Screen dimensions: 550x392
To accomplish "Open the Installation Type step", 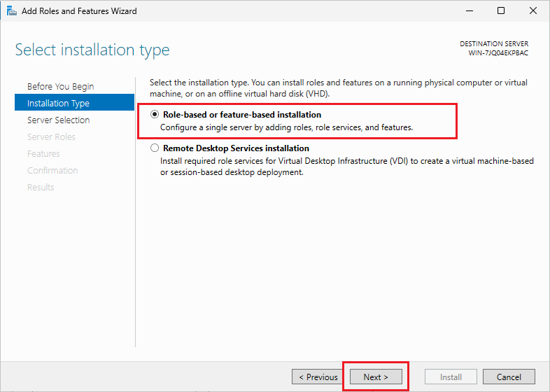I will coord(58,103).
